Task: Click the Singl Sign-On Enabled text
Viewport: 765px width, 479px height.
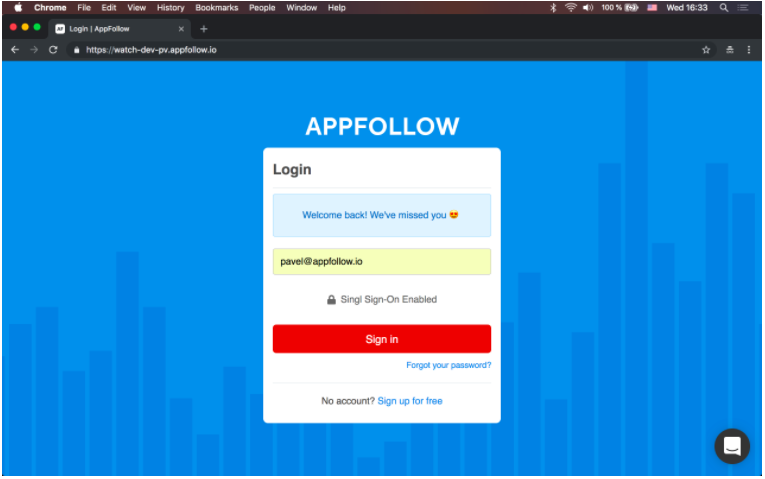Action: [388, 299]
